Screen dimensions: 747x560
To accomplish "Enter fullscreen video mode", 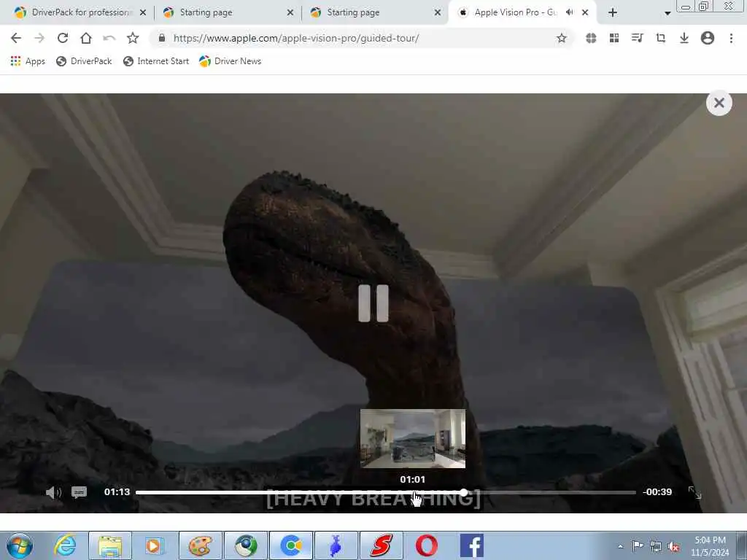I will (694, 492).
